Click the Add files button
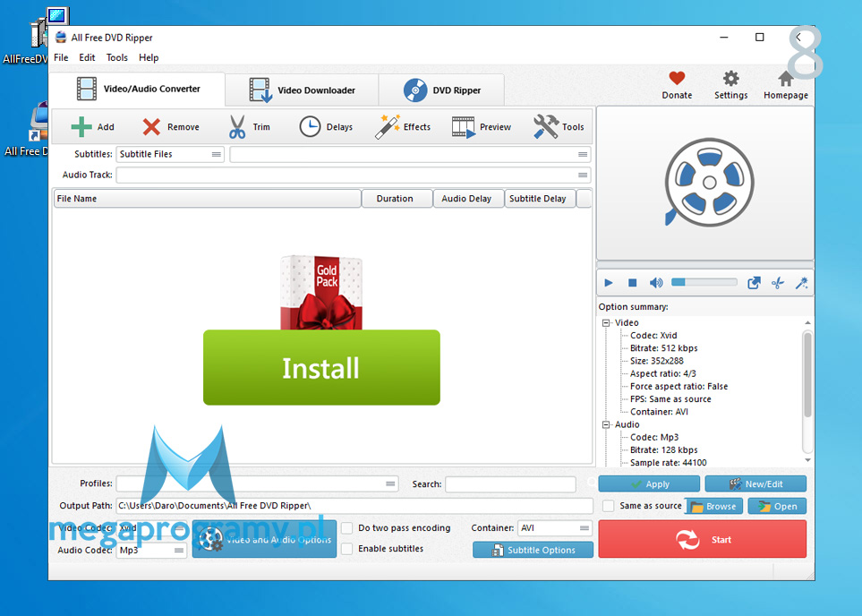This screenshot has height=616, width=862. coord(92,127)
